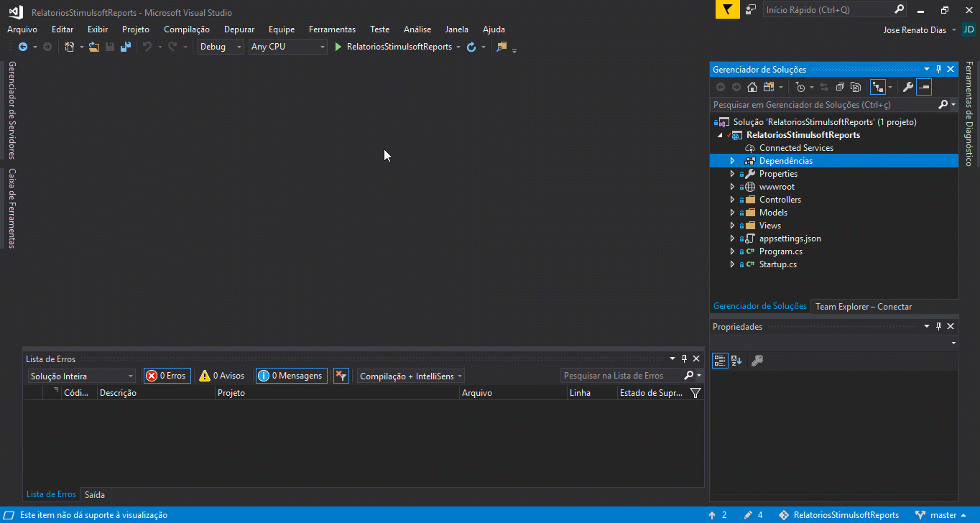Click the navigate backward arrow icon

(23, 47)
